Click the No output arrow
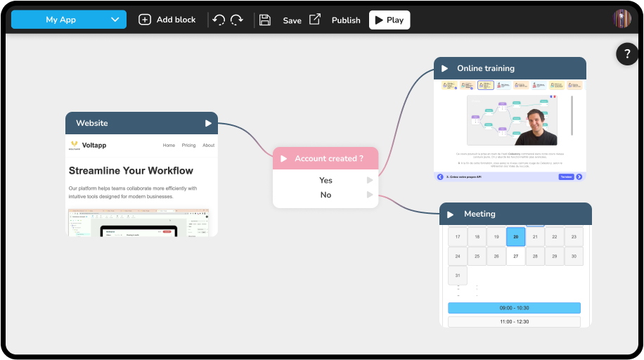644x360 pixels. 370,195
